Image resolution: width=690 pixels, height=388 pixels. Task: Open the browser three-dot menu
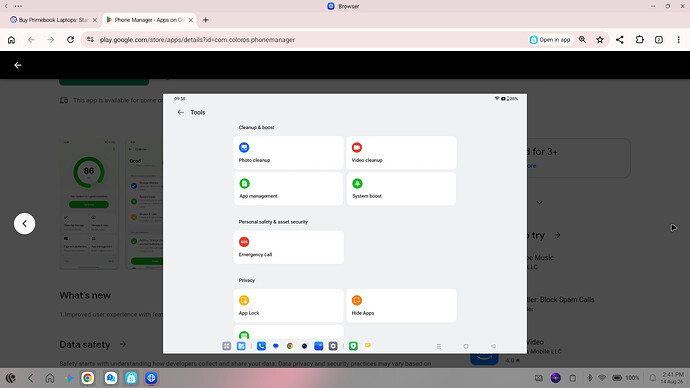679,40
